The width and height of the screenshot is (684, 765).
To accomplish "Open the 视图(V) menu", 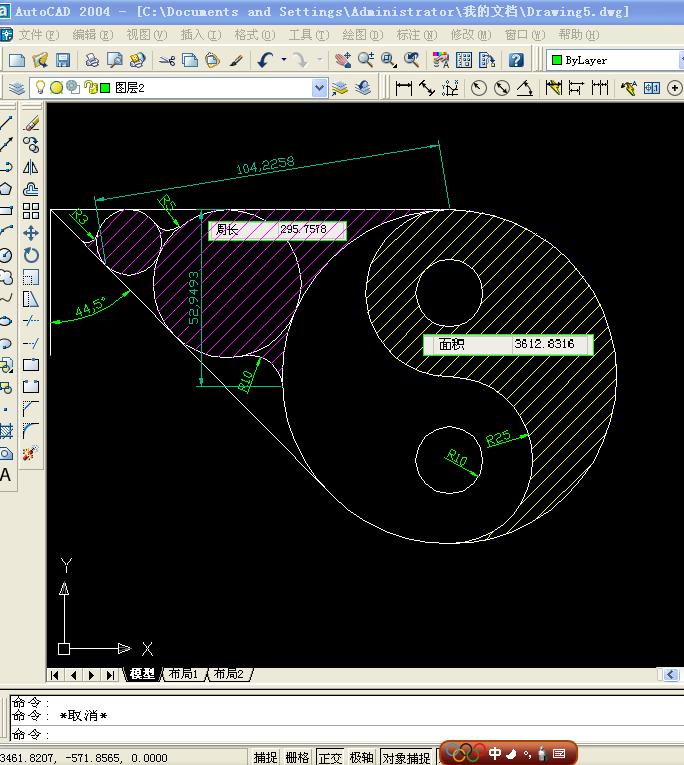I will (x=147, y=35).
